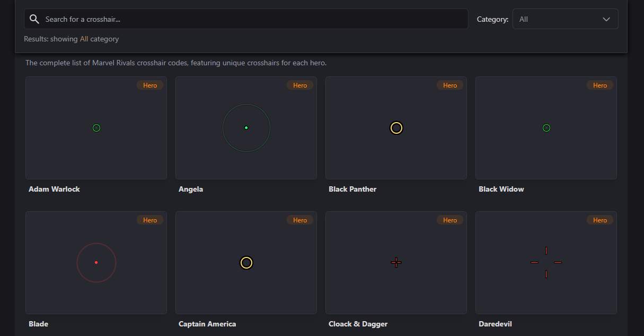Screen dimensions: 644x336
Task: Click the Hero tag on Adam Warlock card
Action: [x=150, y=85]
